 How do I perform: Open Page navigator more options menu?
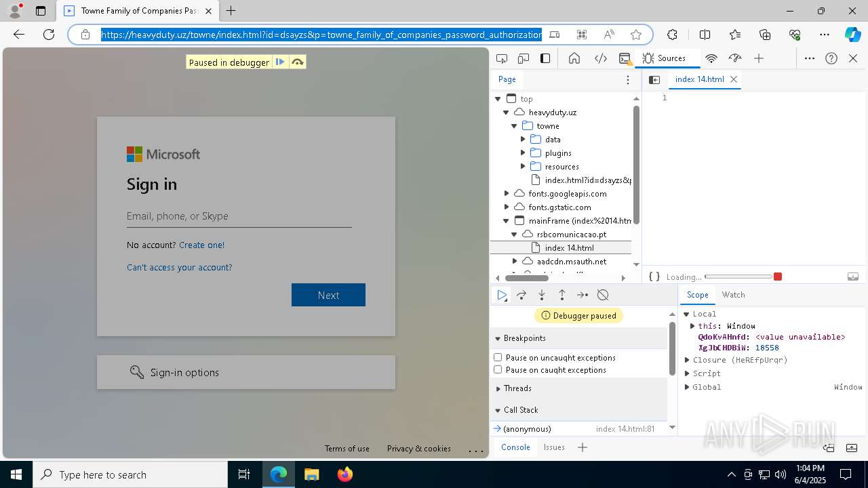coord(627,79)
